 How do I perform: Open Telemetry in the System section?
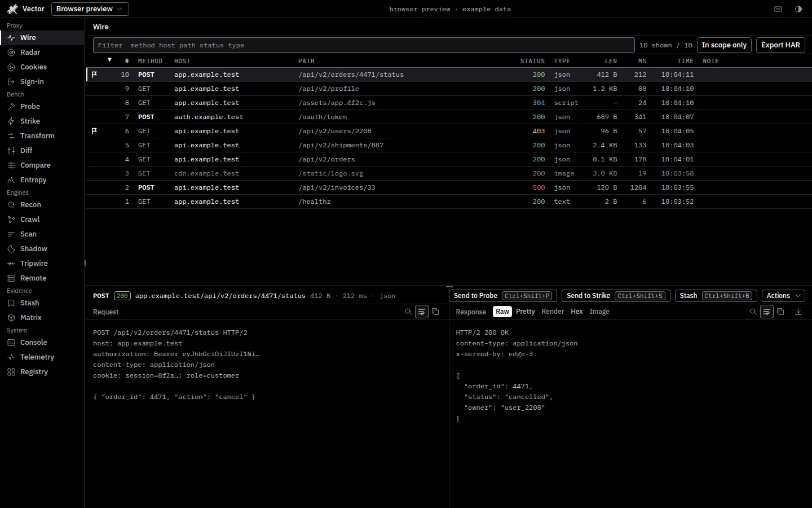pyautogui.click(x=42, y=357)
